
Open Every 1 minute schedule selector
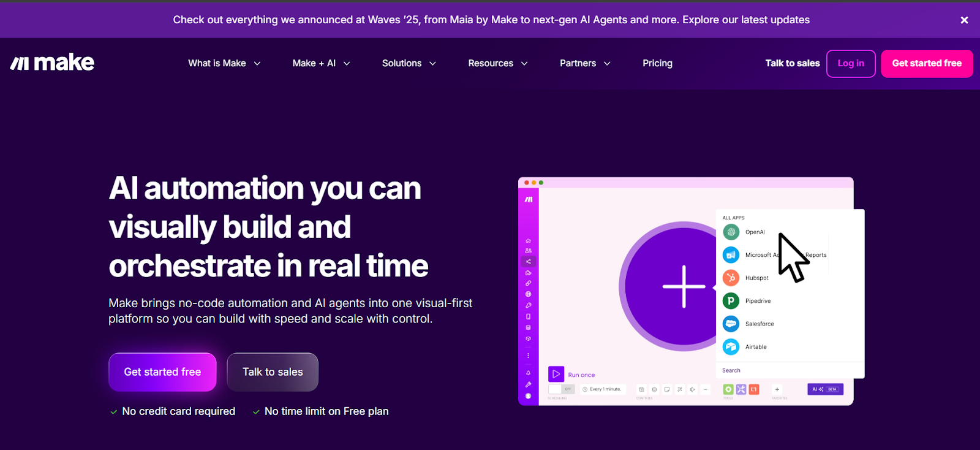[x=603, y=389]
